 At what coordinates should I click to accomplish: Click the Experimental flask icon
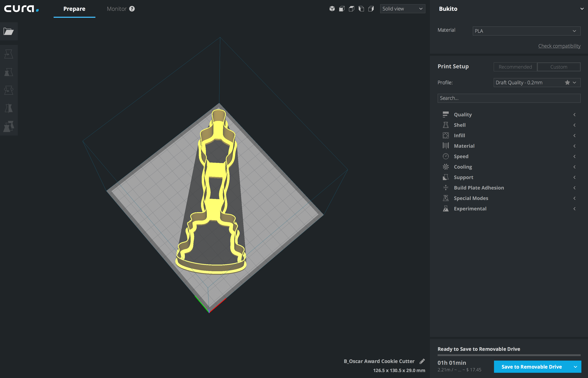[x=446, y=209]
